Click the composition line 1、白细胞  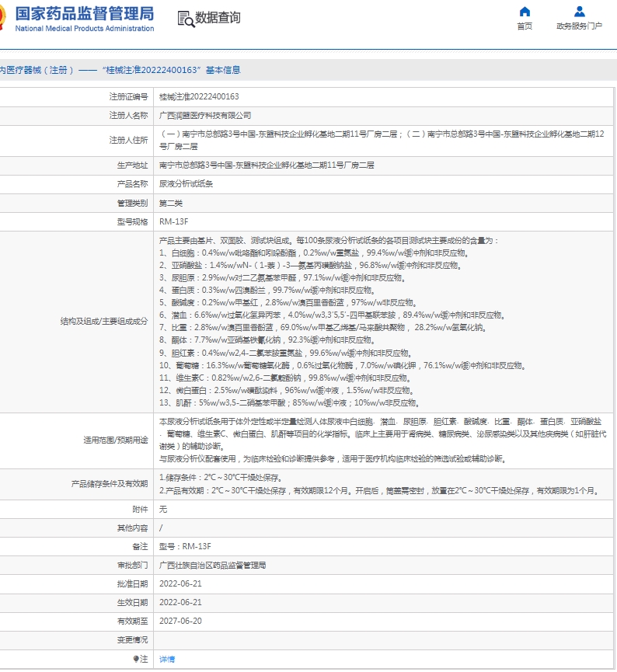point(315,252)
